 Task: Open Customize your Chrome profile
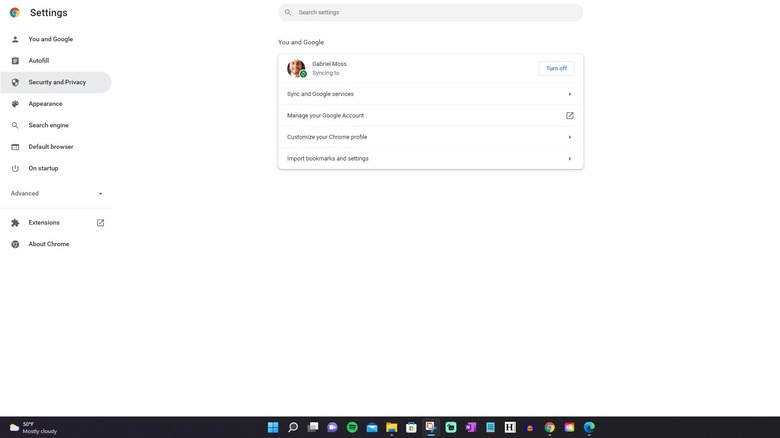pyautogui.click(x=430, y=137)
